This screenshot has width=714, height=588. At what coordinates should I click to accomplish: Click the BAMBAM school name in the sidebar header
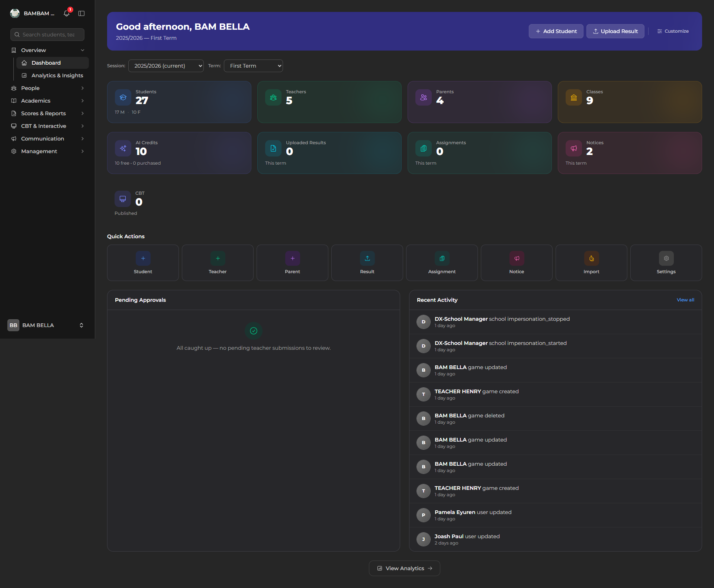[x=39, y=13]
